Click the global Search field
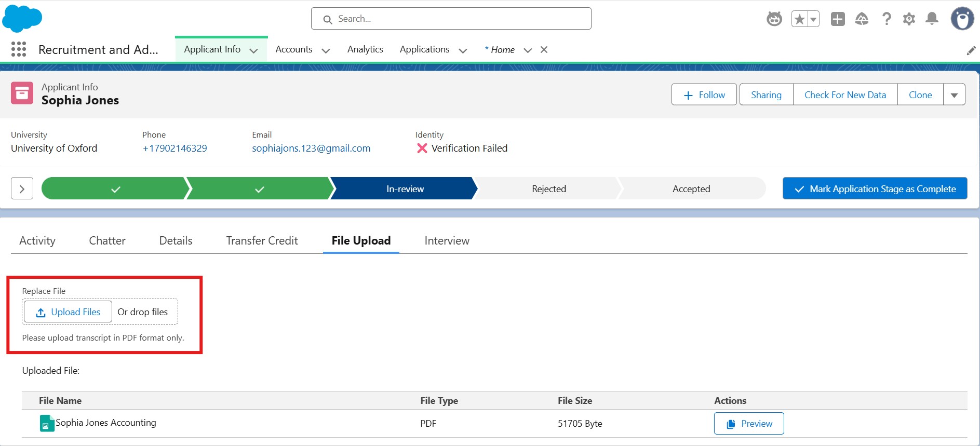The width and height of the screenshot is (980, 446). (451, 19)
